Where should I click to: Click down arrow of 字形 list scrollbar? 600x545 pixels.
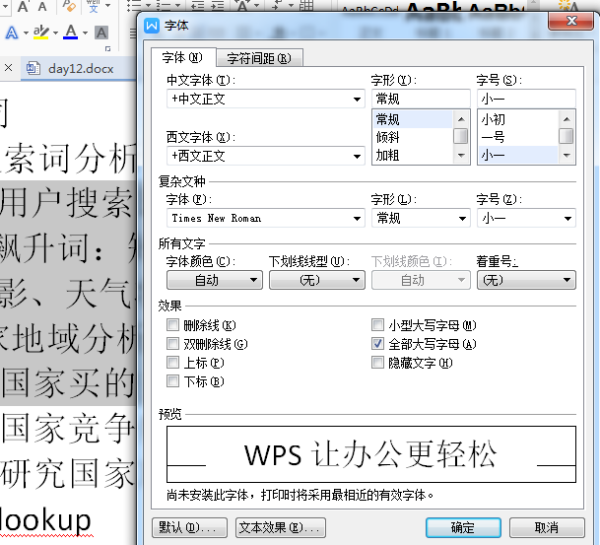pyautogui.click(x=461, y=155)
